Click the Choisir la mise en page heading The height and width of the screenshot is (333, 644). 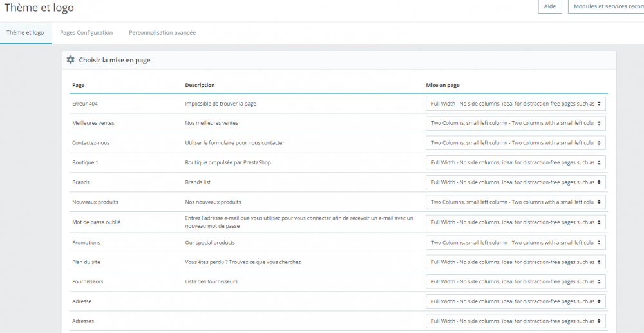115,60
